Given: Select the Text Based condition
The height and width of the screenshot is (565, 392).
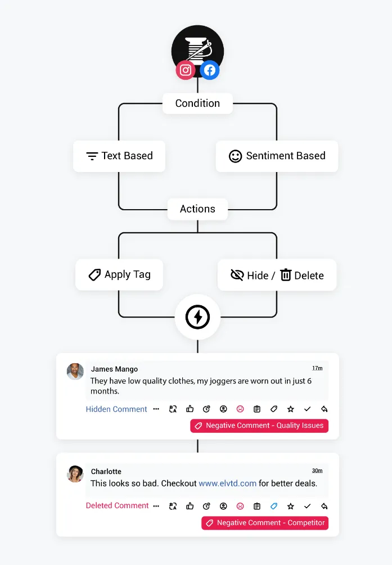Looking at the screenshot, I should pos(119,156).
